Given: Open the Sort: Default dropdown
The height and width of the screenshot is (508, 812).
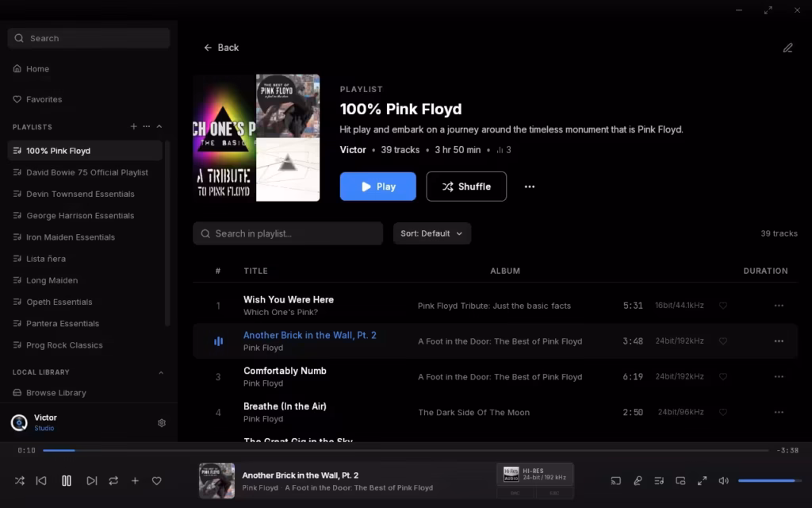Looking at the screenshot, I should coord(432,233).
